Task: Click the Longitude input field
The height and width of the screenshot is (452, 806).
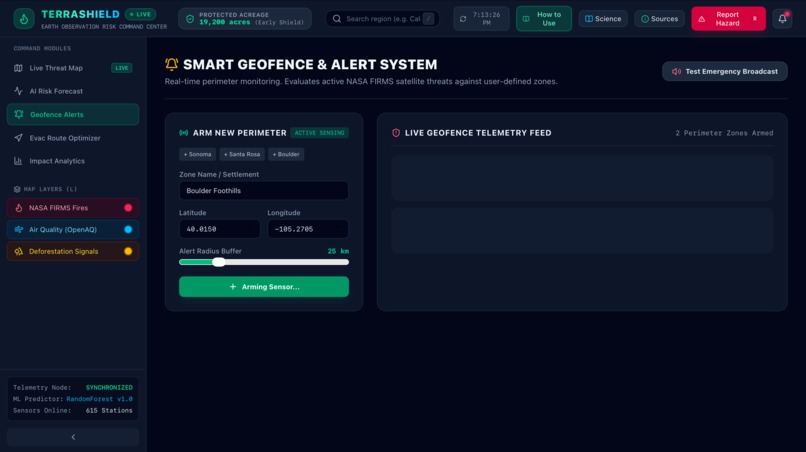Action: pos(308,229)
